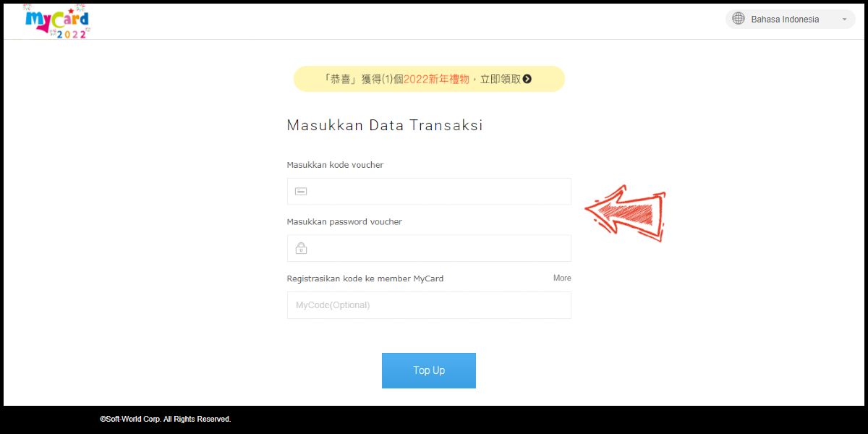Focus the voucher password input field
This screenshot has width=868, height=434.
[429, 248]
